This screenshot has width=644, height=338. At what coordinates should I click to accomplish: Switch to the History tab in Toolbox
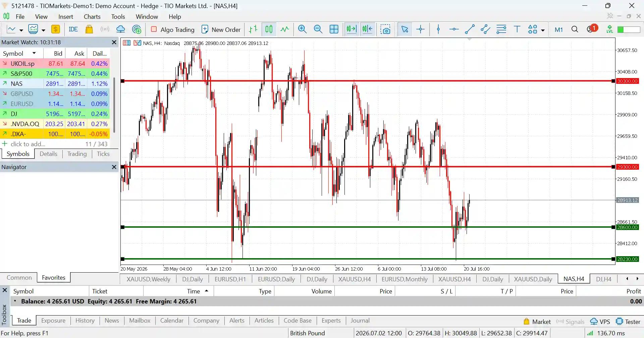85,321
